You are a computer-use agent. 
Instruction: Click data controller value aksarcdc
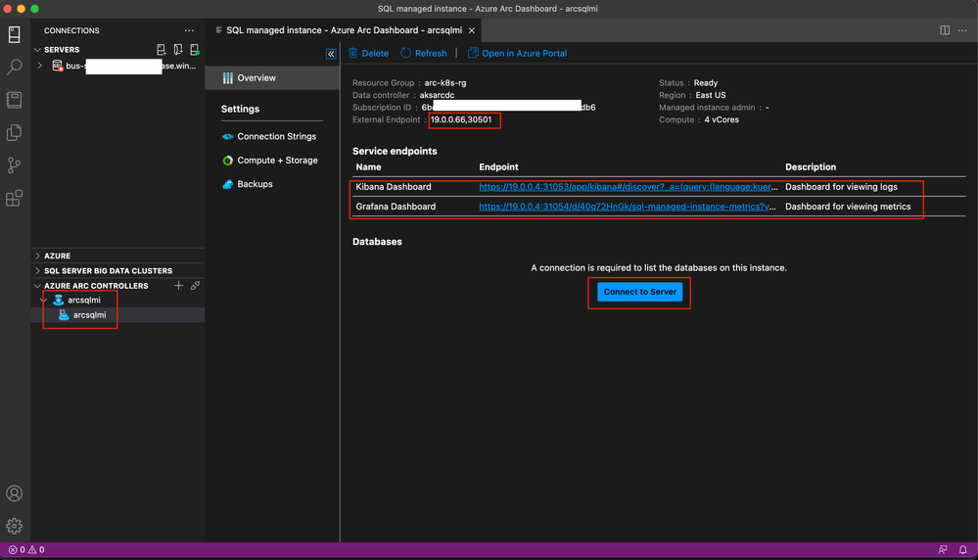pyautogui.click(x=438, y=95)
